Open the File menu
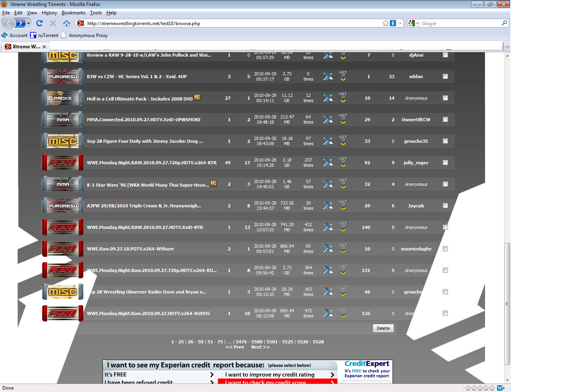Screen dimensions: 572x392 (6, 13)
